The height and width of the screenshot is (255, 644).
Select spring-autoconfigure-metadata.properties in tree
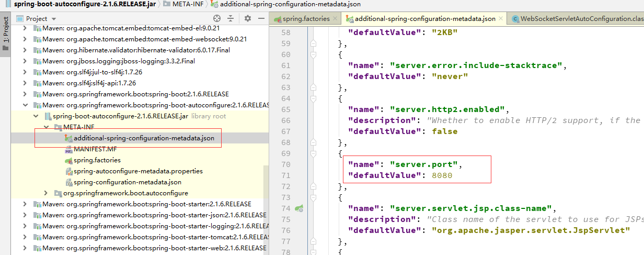[138, 171]
